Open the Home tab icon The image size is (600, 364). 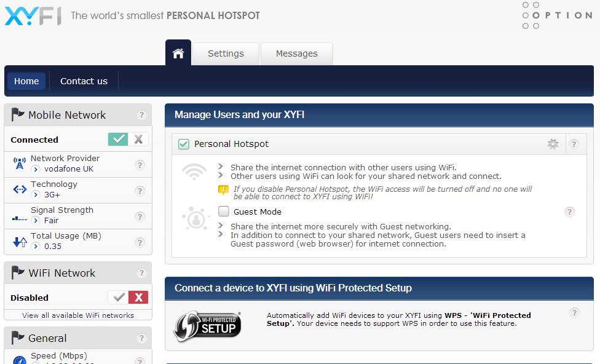178,53
